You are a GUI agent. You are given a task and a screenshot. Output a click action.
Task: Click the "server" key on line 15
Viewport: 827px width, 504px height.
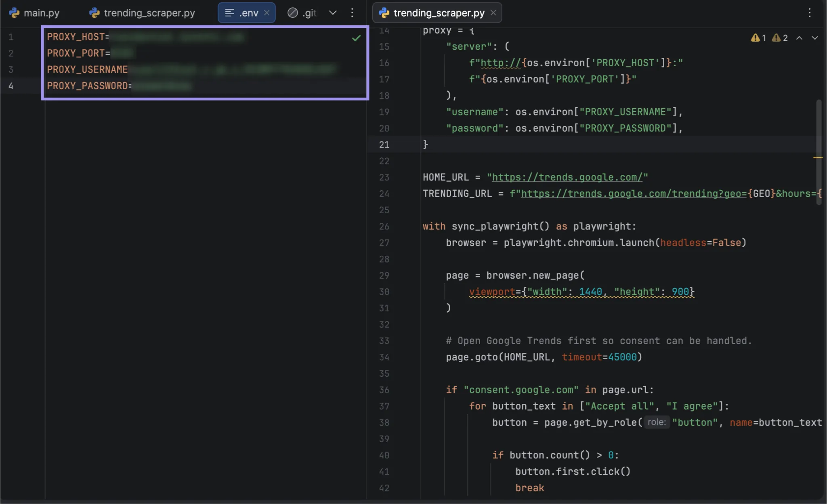(x=469, y=46)
